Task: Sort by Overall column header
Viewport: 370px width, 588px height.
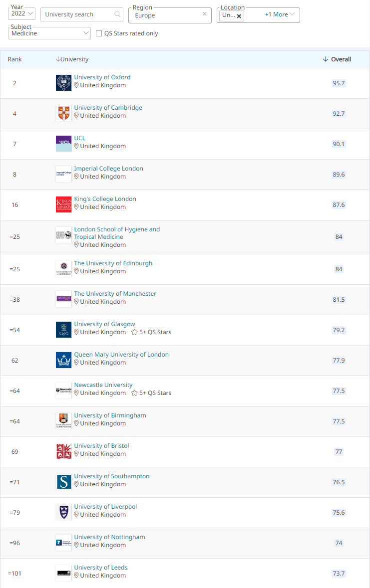Action: (337, 59)
